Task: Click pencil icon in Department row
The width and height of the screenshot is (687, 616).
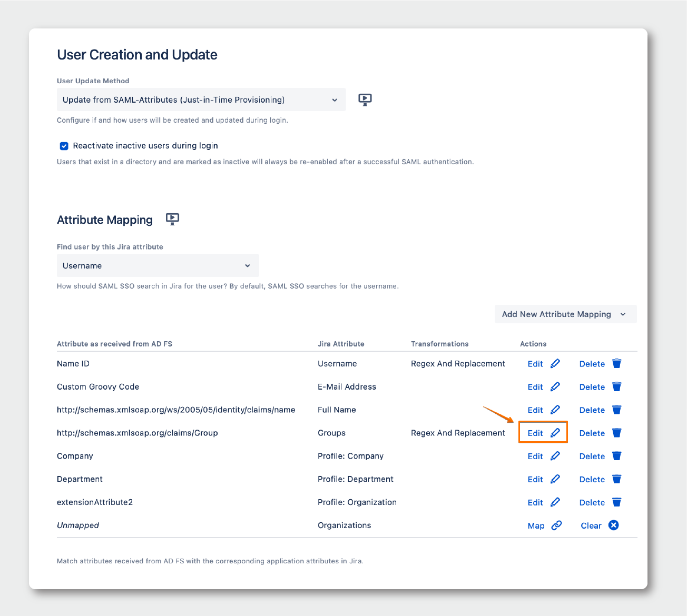Action: tap(555, 479)
